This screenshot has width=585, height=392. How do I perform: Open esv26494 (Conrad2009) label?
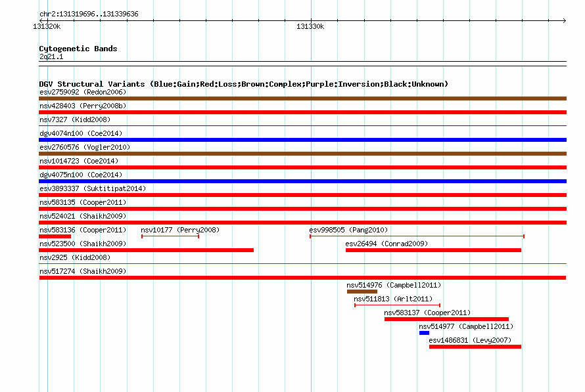click(386, 244)
